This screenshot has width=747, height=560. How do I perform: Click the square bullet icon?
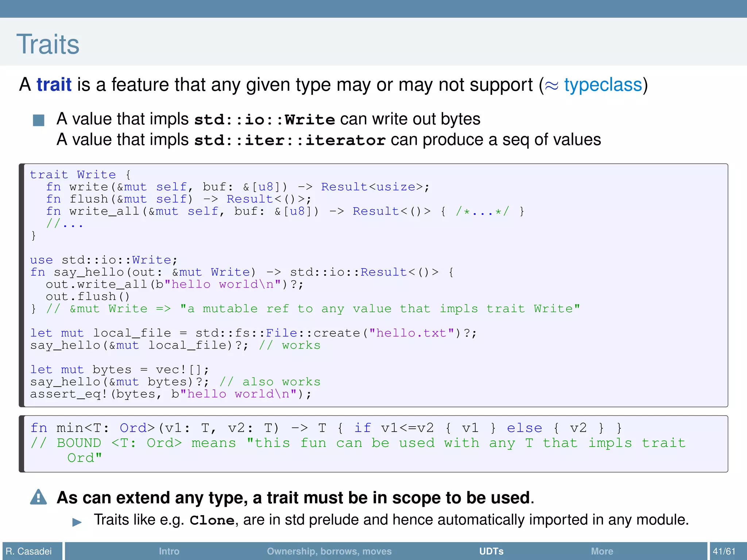click(38, 120)
